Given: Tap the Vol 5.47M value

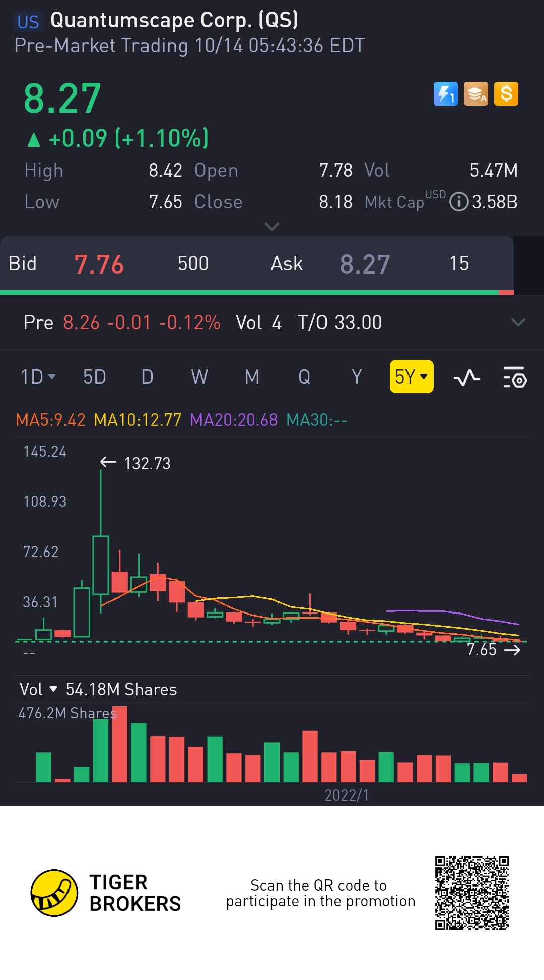Looking at the screenshot, I should [494, 170].
